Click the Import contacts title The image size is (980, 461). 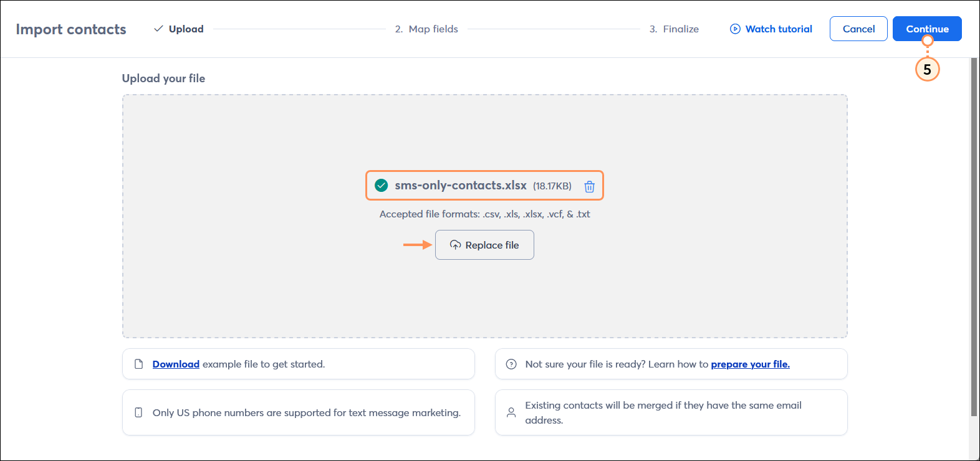[x=71, y=29]
